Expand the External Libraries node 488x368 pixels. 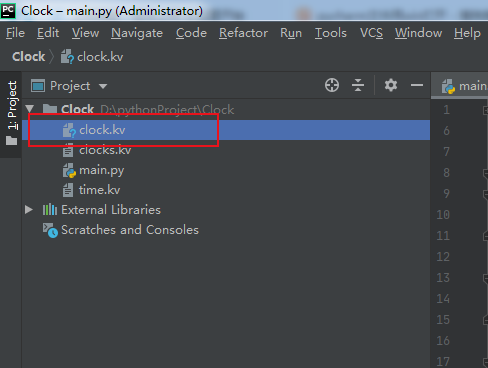(x=29, y=210)
